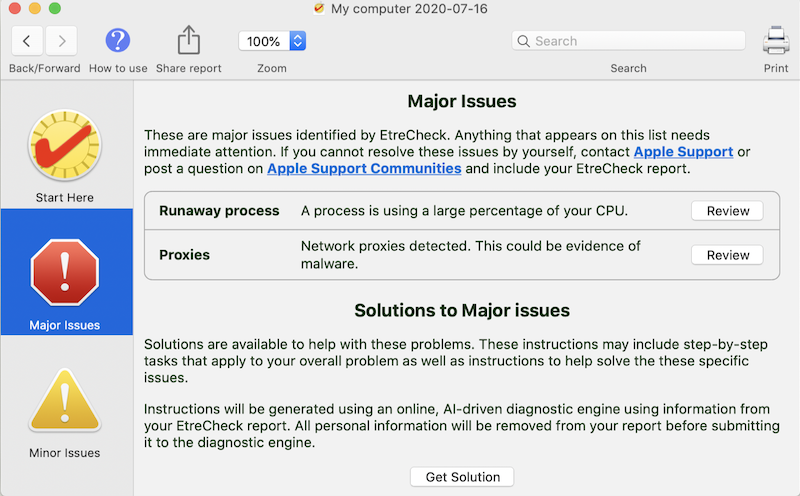Click the 100% zoom combo box field
The image size is (800, 496).
(x=264, y=41)
